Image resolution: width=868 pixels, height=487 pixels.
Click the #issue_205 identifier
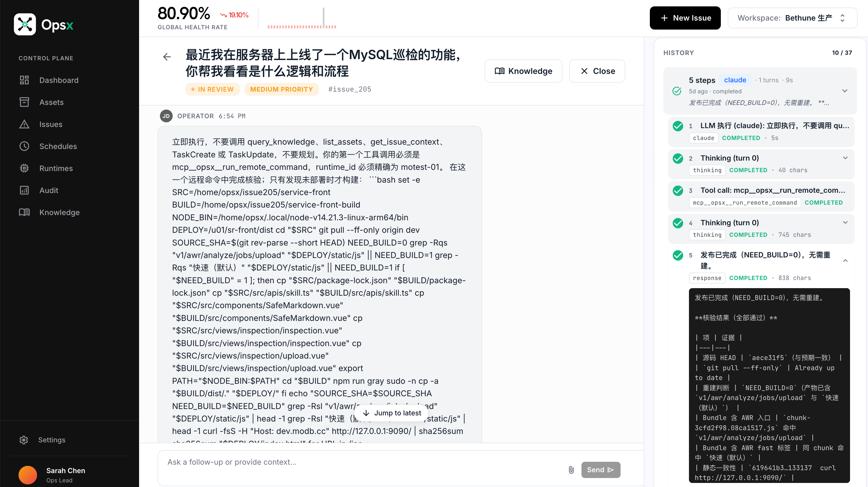pyautogui.click(x=350, y=89)
